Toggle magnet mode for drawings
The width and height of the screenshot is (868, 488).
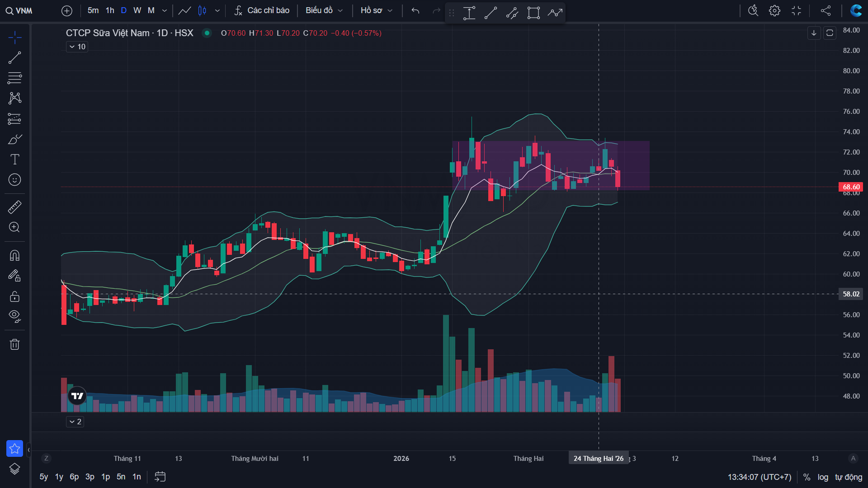[x=14, y=255]
